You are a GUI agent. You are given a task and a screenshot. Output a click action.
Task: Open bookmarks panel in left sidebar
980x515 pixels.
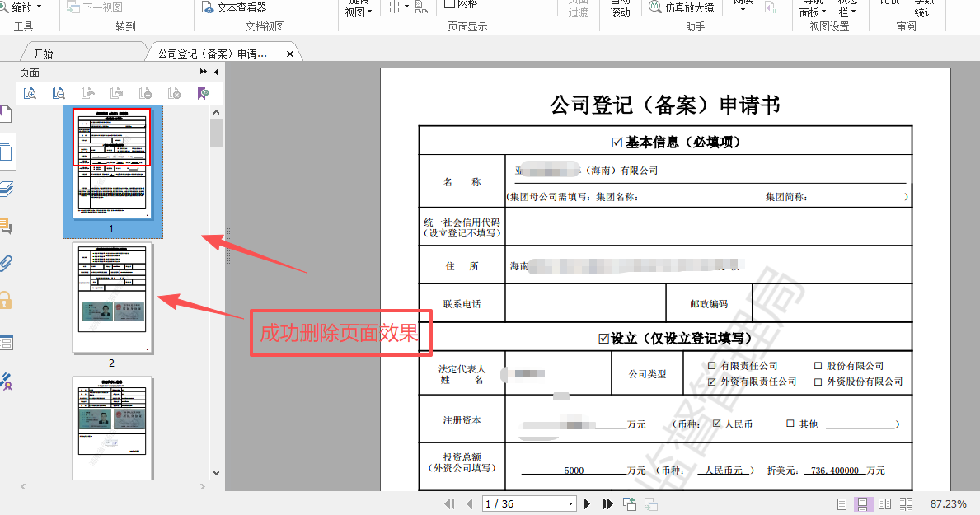tap(6, 115)
